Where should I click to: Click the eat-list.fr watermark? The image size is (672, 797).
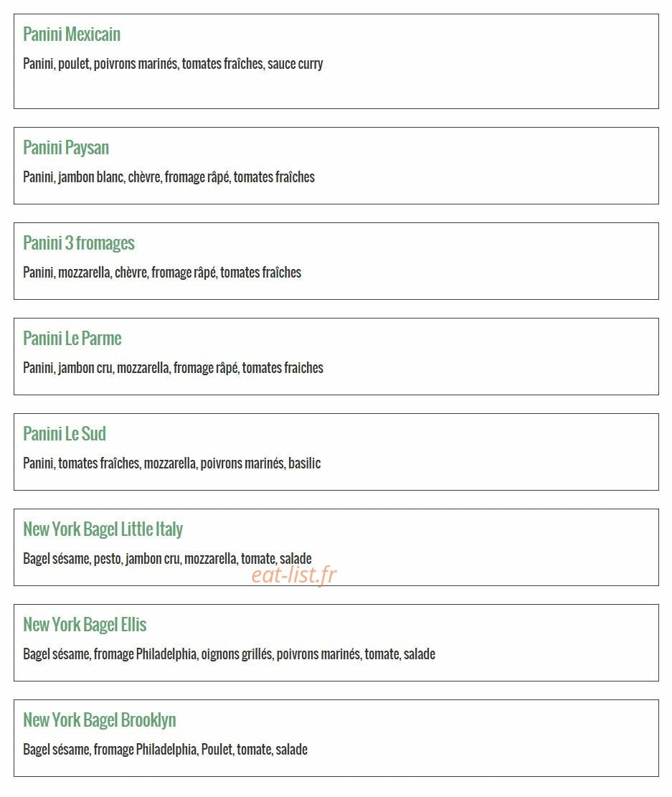tap(294, 575)
